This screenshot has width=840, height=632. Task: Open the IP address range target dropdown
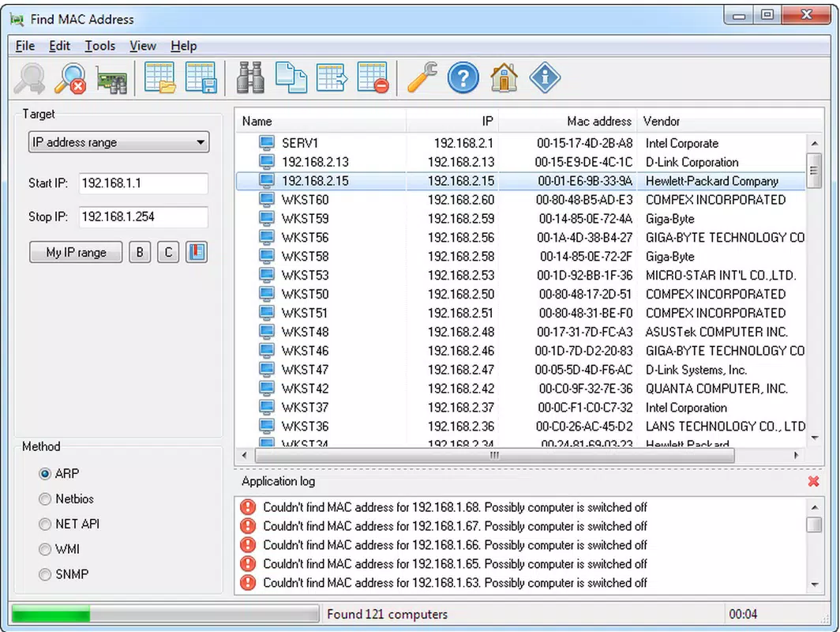[118, 142]
